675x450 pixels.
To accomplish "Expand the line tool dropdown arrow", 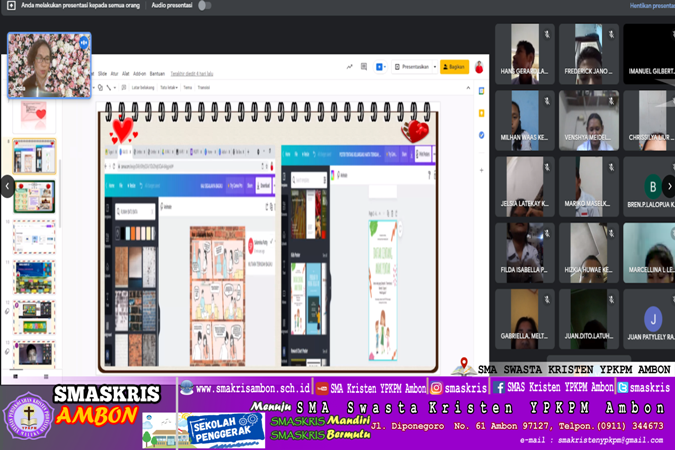I will pyautogui.click(x=115, y=87).
